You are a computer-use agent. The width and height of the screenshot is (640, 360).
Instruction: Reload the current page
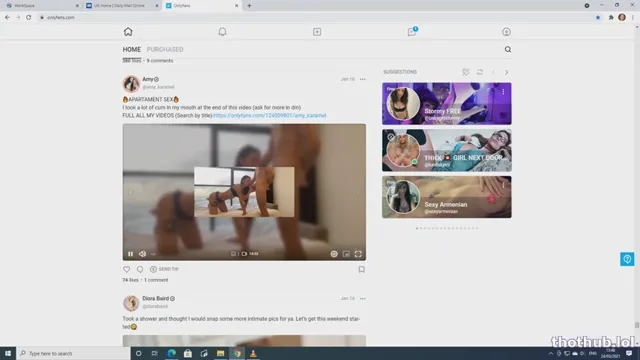coord(29,18)
